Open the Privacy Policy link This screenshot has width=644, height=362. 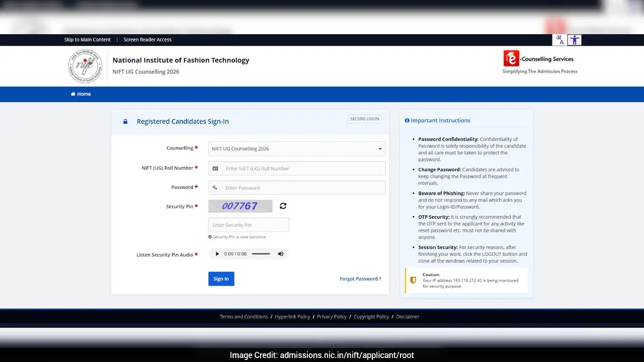tap(332, 317)
